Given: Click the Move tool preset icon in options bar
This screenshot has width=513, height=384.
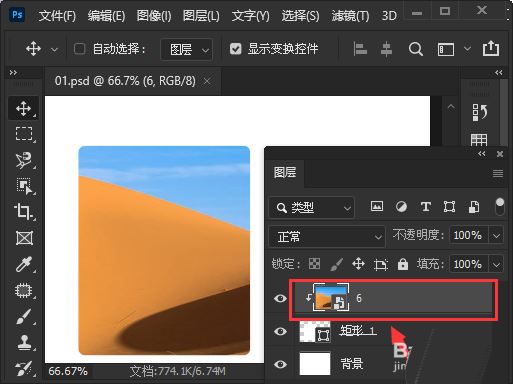Looking at the screenshot, I should pyautogui.click(x=33, y=49).
